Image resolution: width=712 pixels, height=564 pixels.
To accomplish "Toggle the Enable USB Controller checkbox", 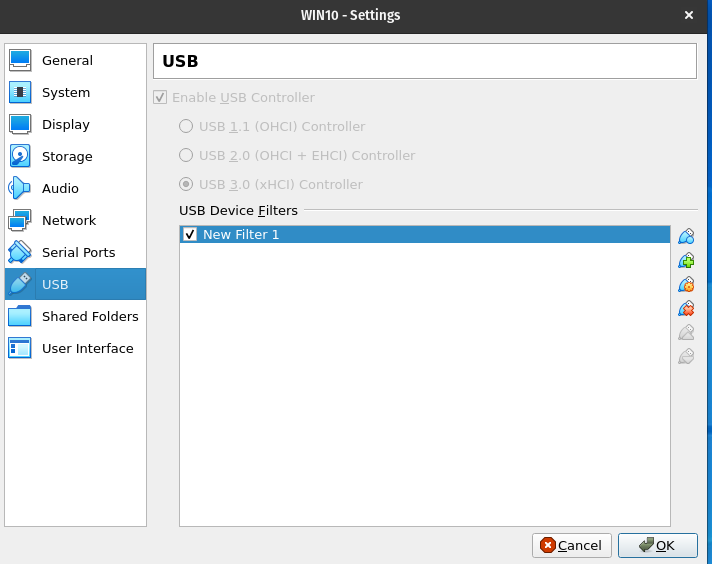I will click(160, 98).
